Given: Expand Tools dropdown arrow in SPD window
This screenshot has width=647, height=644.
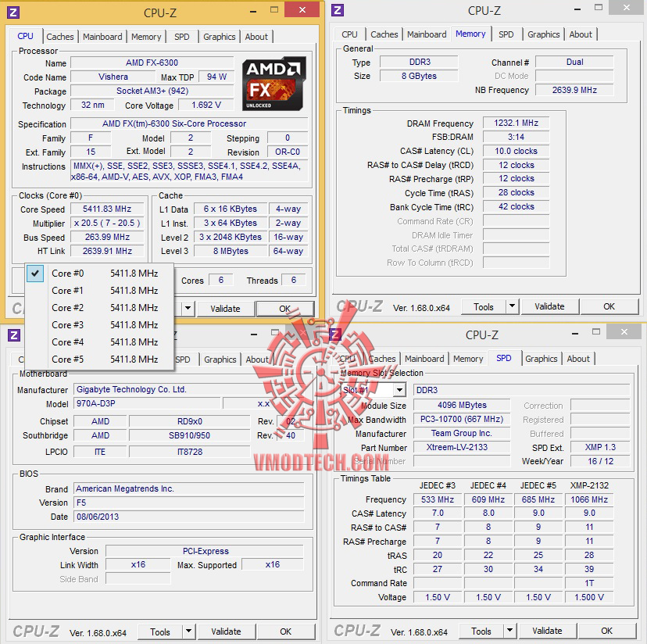Looking at the screenshot, I should [509, 631].
